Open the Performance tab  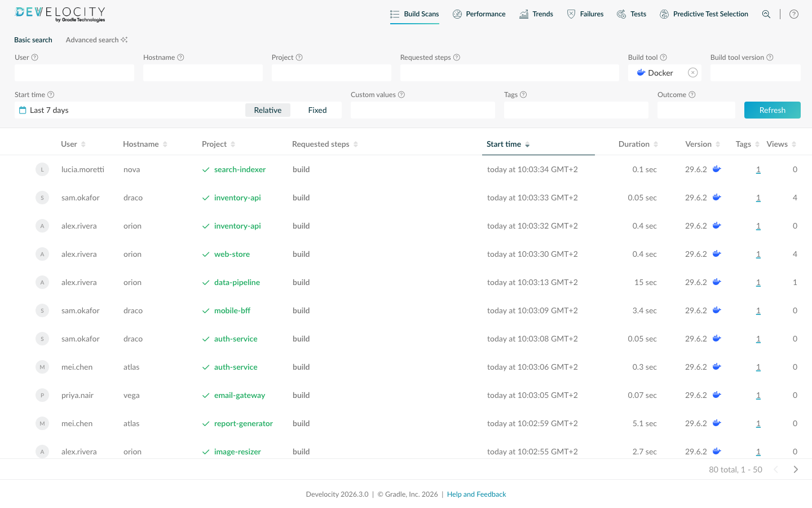click(479, 14)
